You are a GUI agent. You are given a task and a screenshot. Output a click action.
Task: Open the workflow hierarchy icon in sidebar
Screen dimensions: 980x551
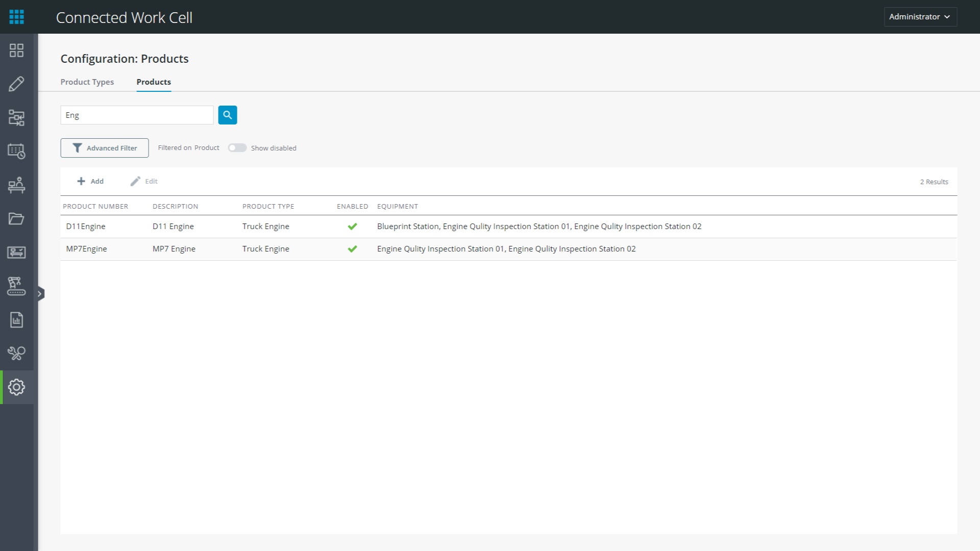(16, 117)
